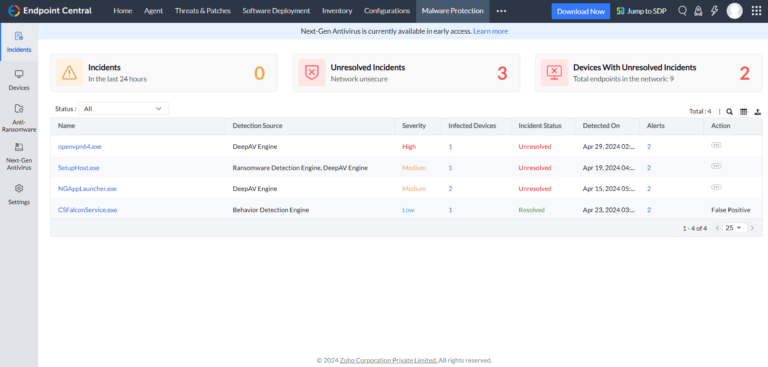
Task: Open the Inventory menu
Action: point(337,11)
